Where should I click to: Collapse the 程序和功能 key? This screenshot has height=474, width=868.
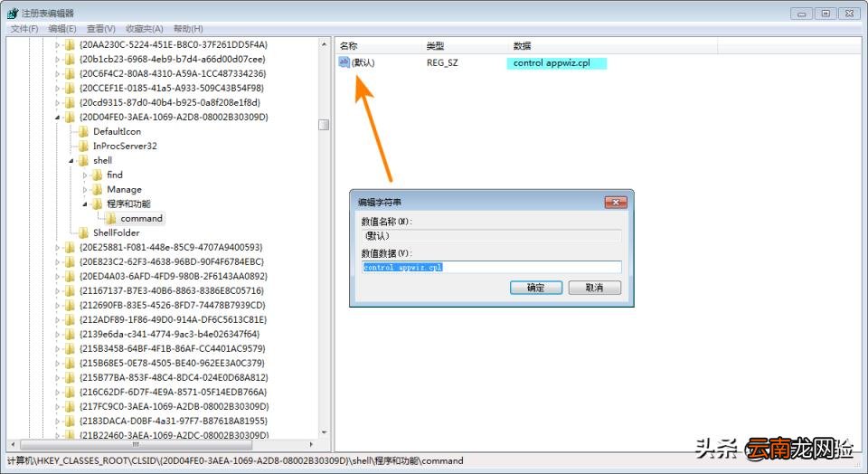[x=85, y=204]
